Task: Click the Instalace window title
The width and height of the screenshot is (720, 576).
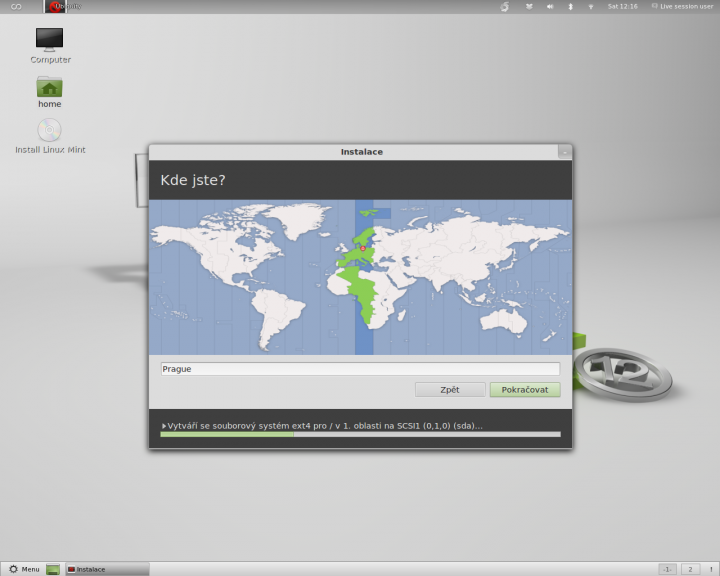Action: [361, 152]
